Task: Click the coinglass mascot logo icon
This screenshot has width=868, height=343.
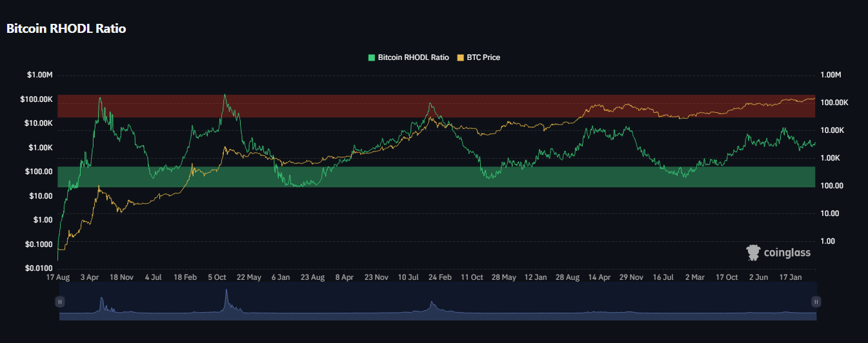Action: (753, 252)
